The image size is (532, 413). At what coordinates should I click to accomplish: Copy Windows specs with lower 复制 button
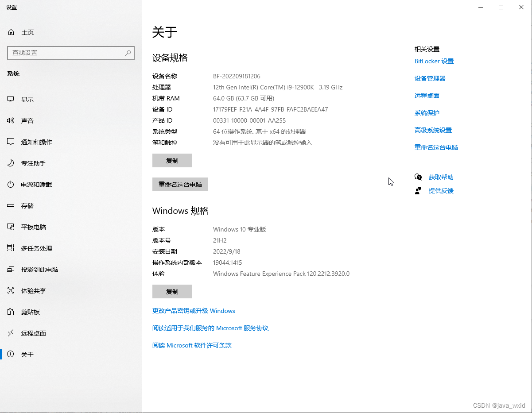point(172,292)
